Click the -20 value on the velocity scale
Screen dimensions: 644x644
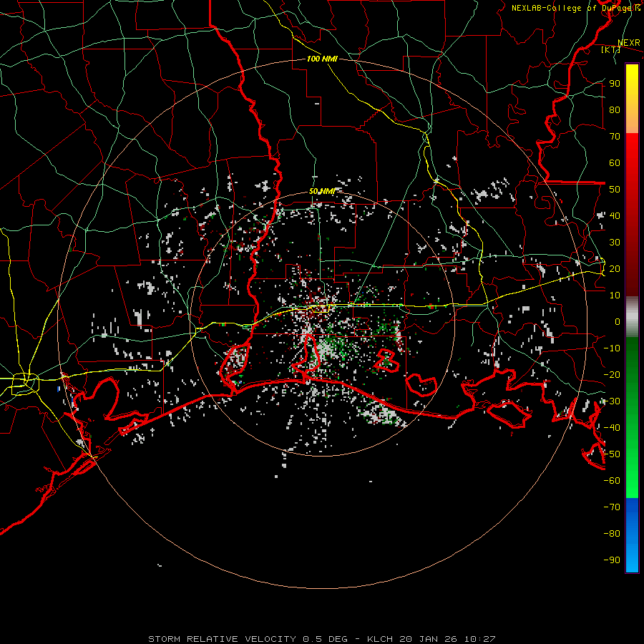click(x=612, y=374)
